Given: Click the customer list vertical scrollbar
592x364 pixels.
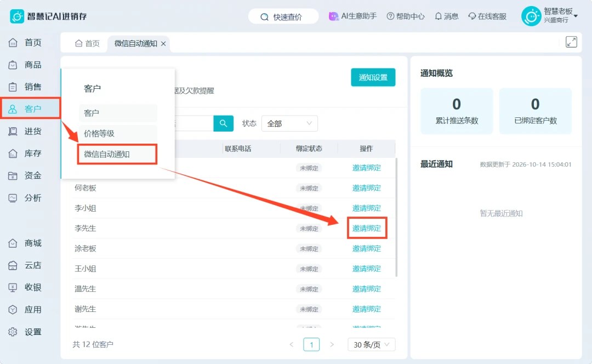Looking at the screenshot, I should [396, 217].
